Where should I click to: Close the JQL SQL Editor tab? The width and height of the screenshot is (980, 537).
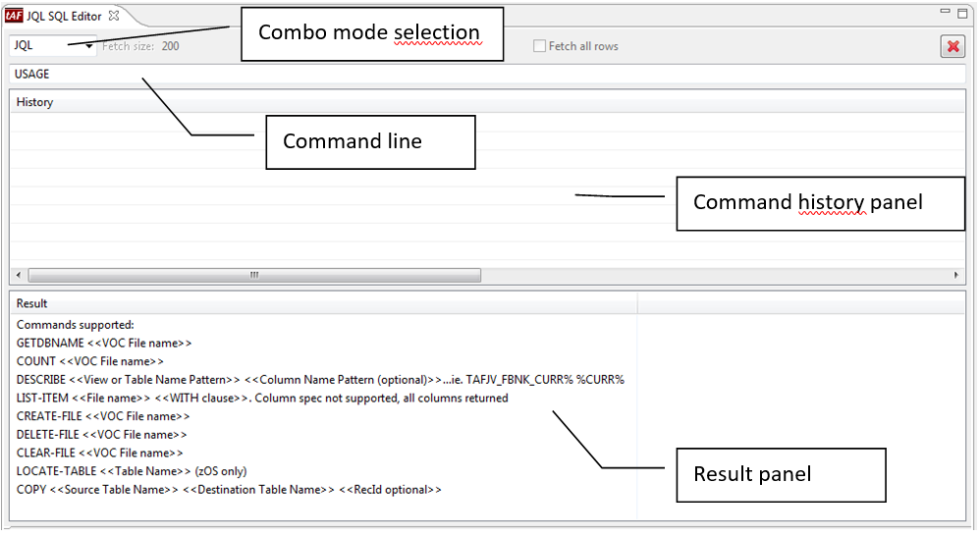(113, 16)
